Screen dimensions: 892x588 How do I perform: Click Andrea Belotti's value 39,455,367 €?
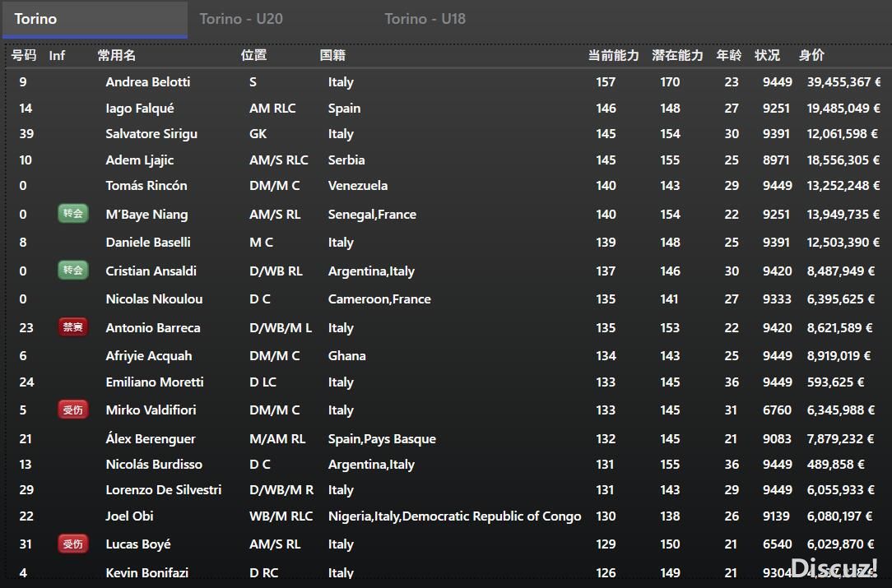click(843, 82)
